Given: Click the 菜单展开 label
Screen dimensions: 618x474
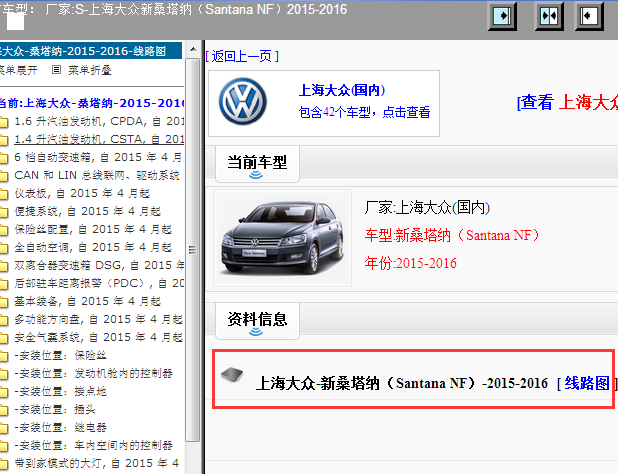Looking at the screenshot, I should pos(19,70).
